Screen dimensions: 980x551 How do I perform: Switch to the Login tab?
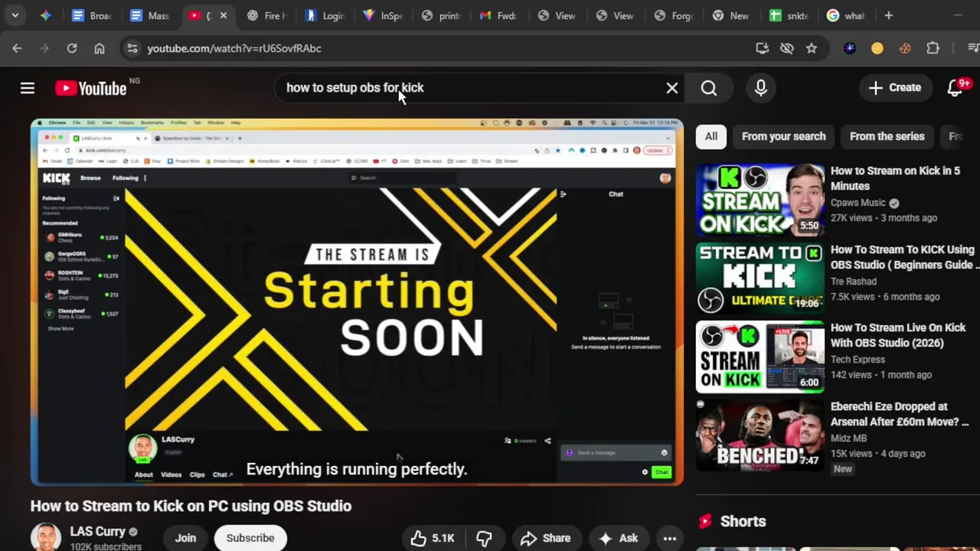[x=325, y=15]
